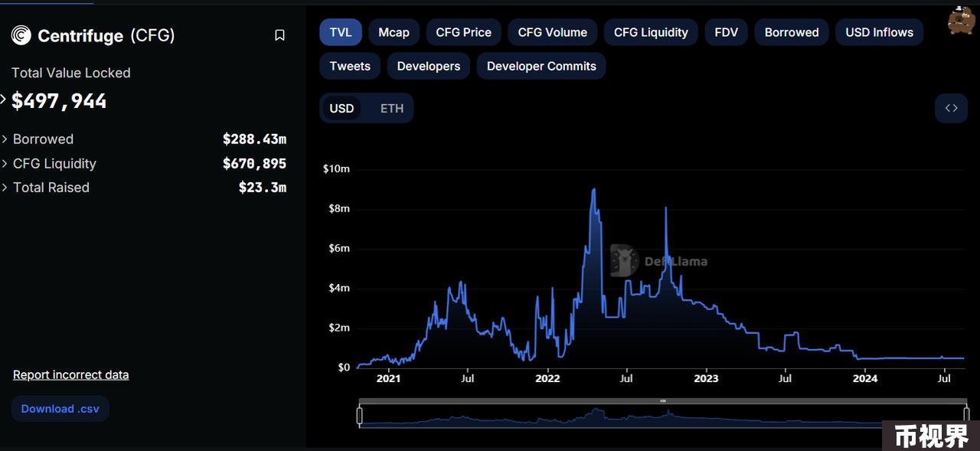This screenshot has width=980, height=451.
Task: Expand the Total Raised row
Action: 5,188
